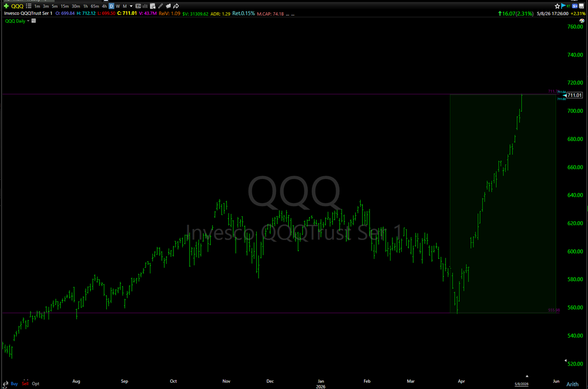588x389 pixels.
Task: Click the 'Nov' label on time axis
Action: click(226, 381)
